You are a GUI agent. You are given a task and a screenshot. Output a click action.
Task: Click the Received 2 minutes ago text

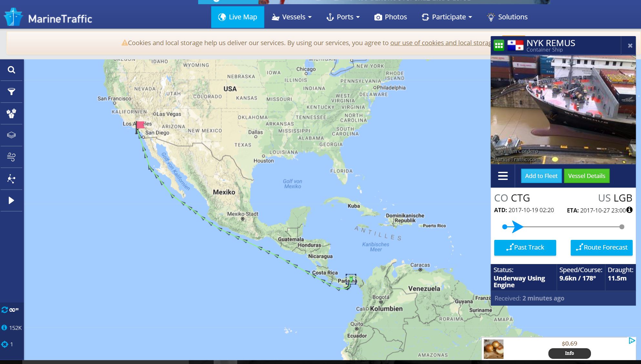(529, 298)
